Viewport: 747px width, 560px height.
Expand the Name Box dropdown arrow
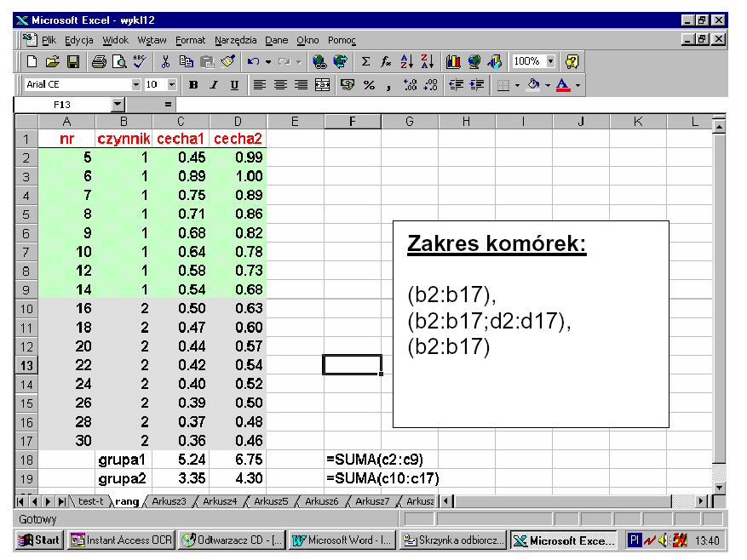click(118, 105)
